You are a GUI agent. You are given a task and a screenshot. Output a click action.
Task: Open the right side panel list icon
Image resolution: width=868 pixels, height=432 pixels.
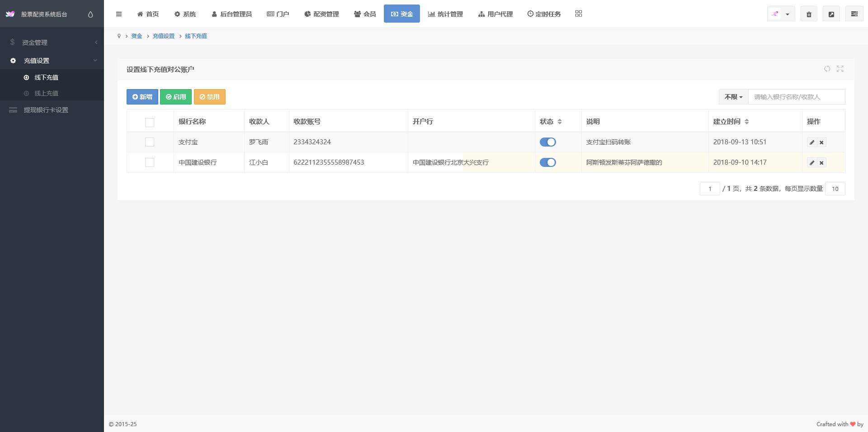854,14
